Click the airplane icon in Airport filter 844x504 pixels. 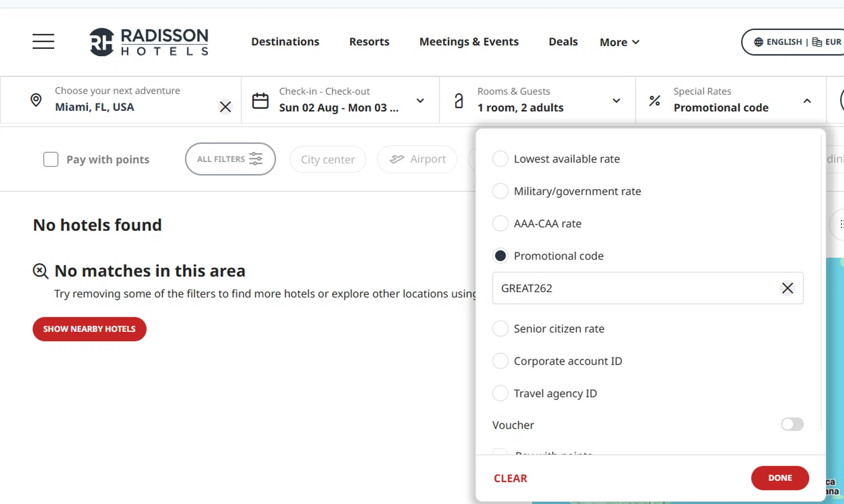coord(397,159)
